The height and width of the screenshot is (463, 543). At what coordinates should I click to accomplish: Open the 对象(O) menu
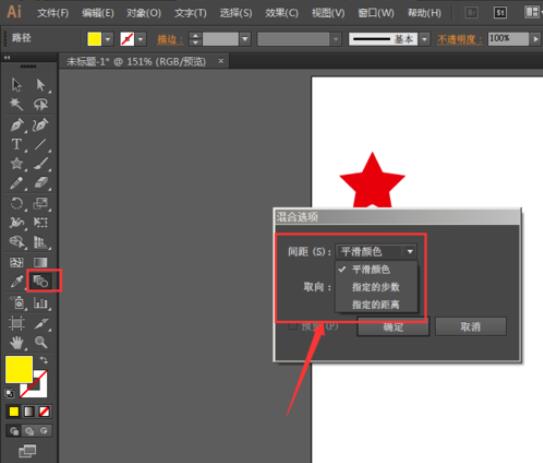coord(144,13)
